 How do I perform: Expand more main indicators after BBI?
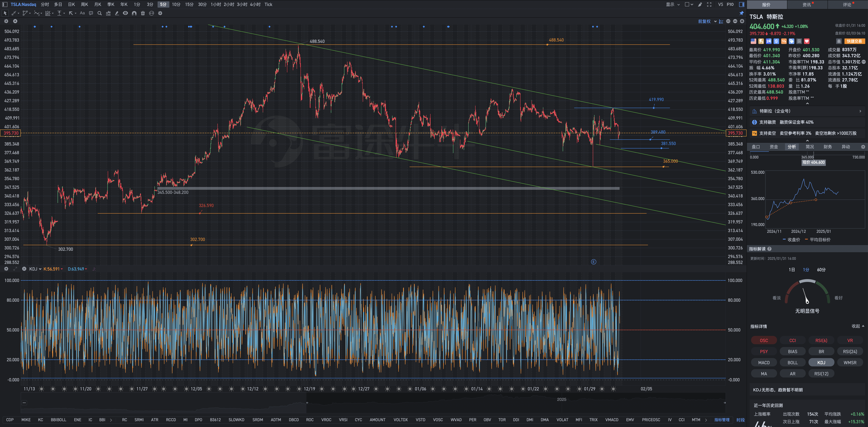pyautogui.click(x=111, y=420)
